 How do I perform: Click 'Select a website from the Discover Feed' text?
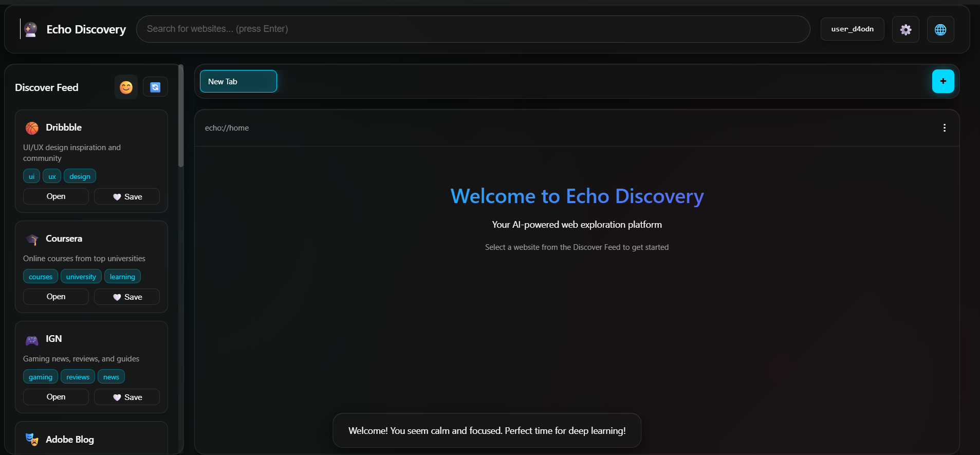coord(577,247)
